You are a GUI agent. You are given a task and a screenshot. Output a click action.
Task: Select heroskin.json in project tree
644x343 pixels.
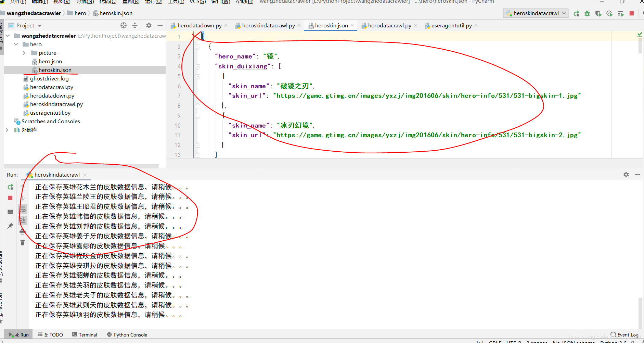(55, 70)
